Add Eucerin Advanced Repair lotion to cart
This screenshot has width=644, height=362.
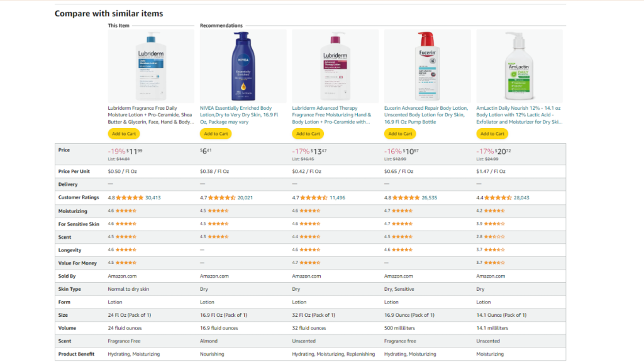400,134
